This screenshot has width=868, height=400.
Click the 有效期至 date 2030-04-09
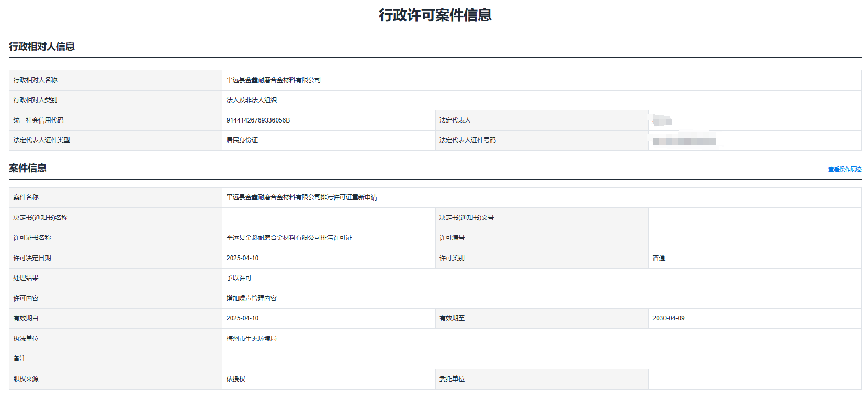(668, 318)
